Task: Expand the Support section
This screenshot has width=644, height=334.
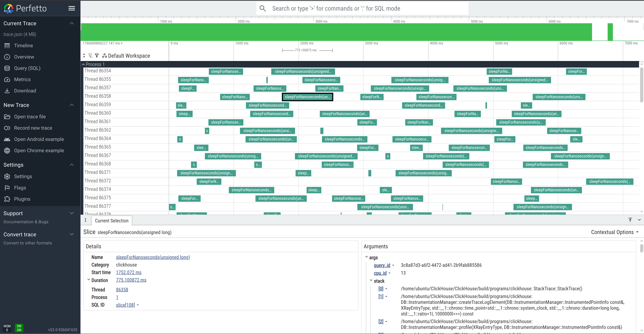Action: pyautogui.click(x=72, y=213)
